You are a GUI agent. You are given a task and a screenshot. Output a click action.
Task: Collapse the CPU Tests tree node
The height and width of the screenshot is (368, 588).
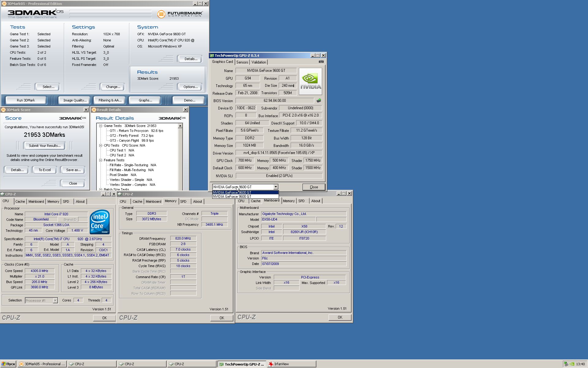click(100, 145)
